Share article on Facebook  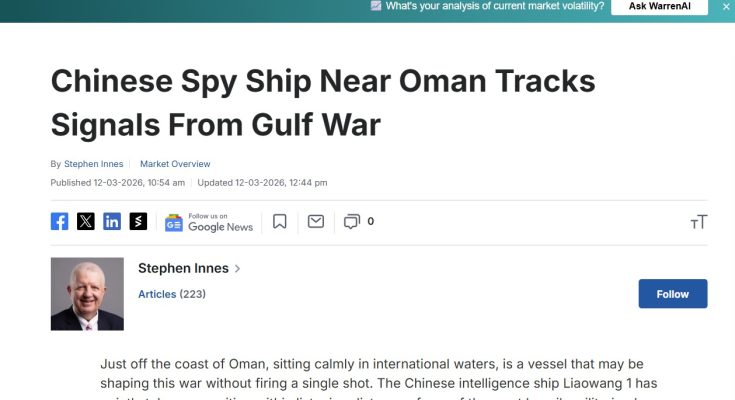coord(60,221)
